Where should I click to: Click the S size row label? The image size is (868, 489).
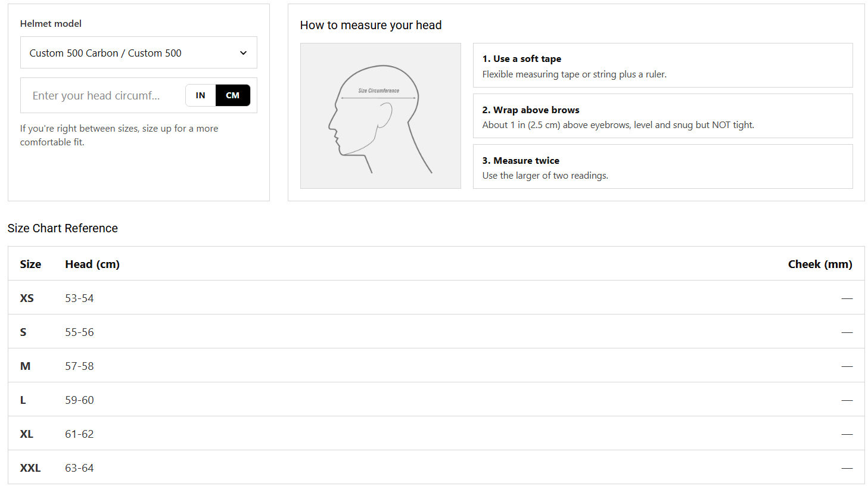pyautogui.click(x=23, y=332)
